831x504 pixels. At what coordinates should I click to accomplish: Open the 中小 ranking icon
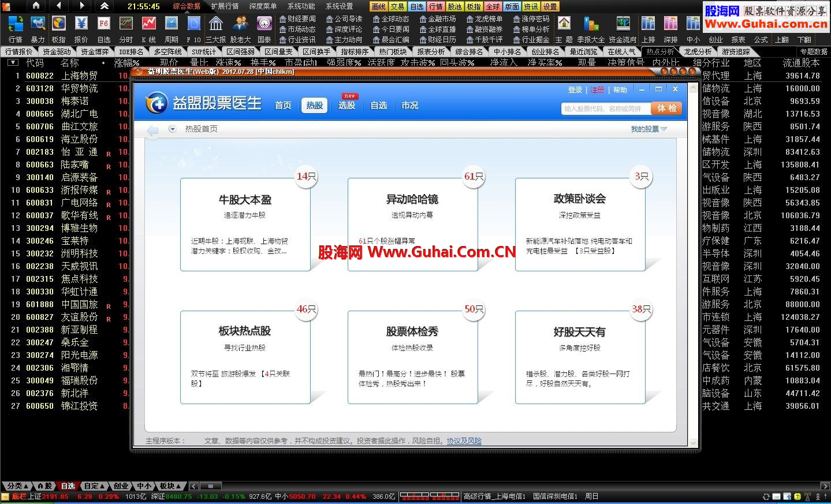pyautogui.click(x=693, y=24)
